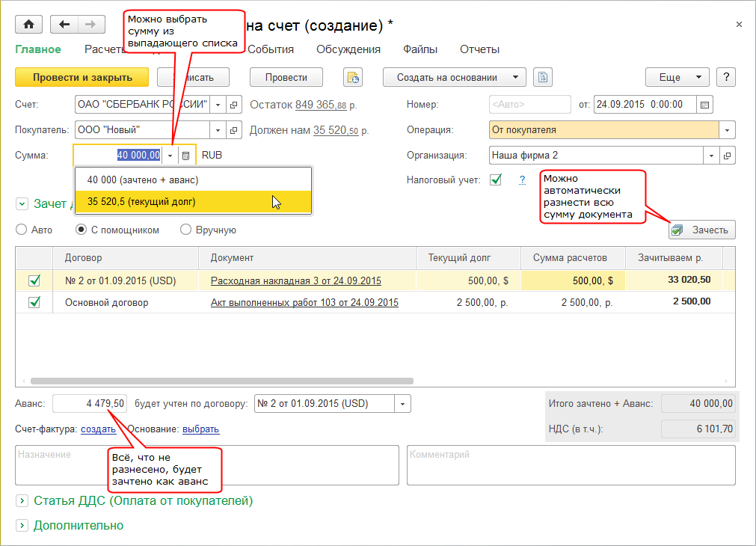Click open-form icon next to Счет field
This screenshot has width=756, height=546.
pos(233,105)
